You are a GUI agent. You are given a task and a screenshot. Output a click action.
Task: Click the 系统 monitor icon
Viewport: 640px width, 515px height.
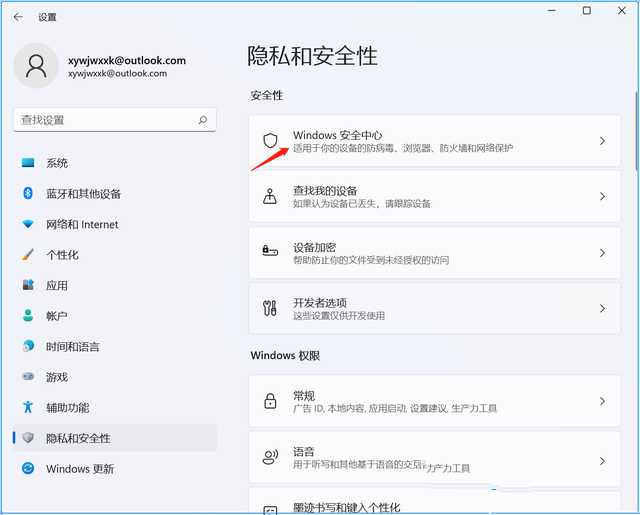pyautogui.click(x=28, y=163)
